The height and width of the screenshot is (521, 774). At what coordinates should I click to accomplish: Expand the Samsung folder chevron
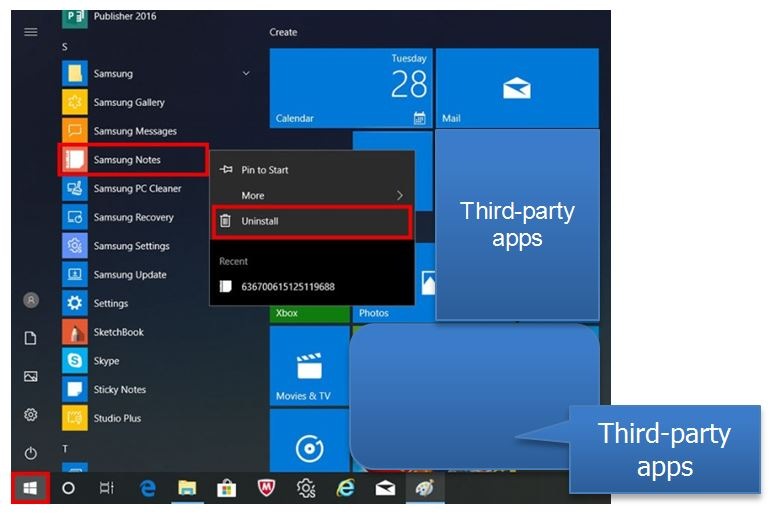pos(246,74)
